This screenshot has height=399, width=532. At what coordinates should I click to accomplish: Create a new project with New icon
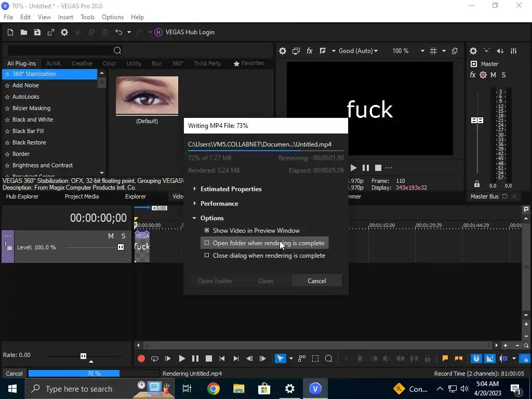coord(10,32)
